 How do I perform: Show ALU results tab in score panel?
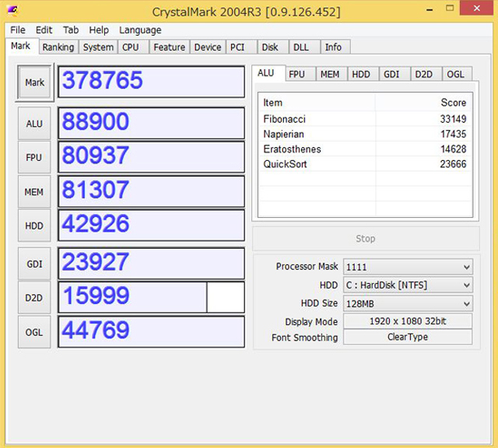click(268, 73)
